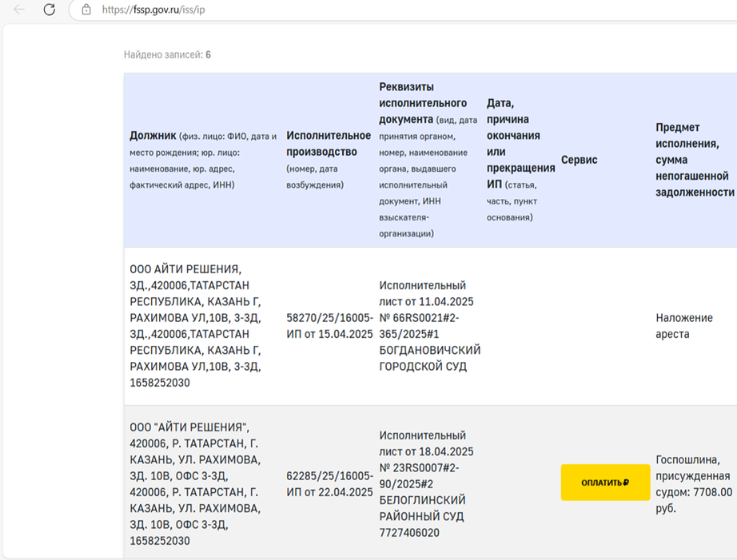This screenshot has height=560, width=737.
Task: Select debtor cell 'ООО АЙТИ РЕШЕНИЯ, ЗД.,420006'
Action: (196, 326)
